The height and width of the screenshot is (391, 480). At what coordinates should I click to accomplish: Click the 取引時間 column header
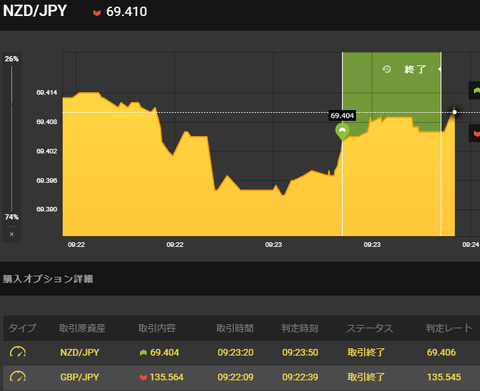[235, 328]
